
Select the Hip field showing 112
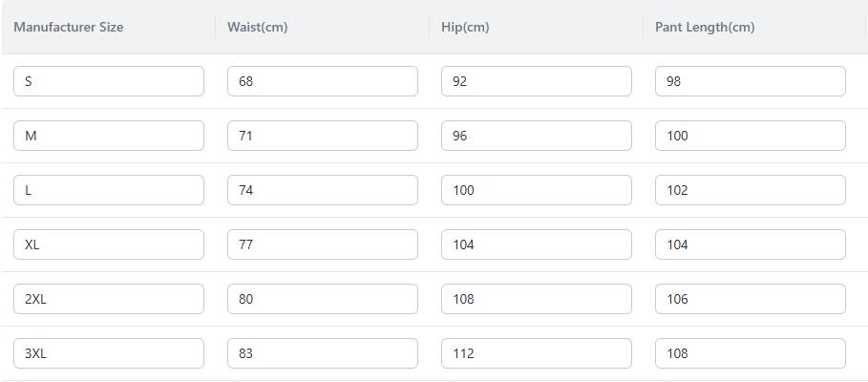[537, 353]
